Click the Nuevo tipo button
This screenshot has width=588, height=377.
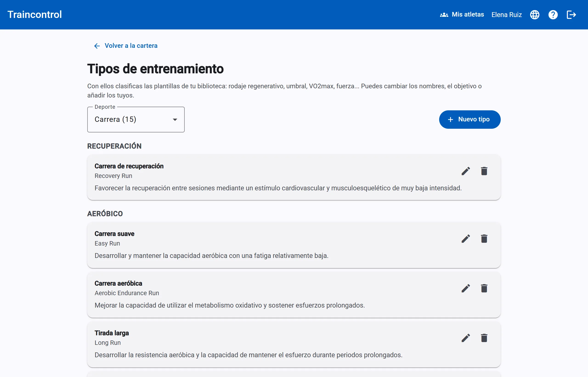coord(470,120)
